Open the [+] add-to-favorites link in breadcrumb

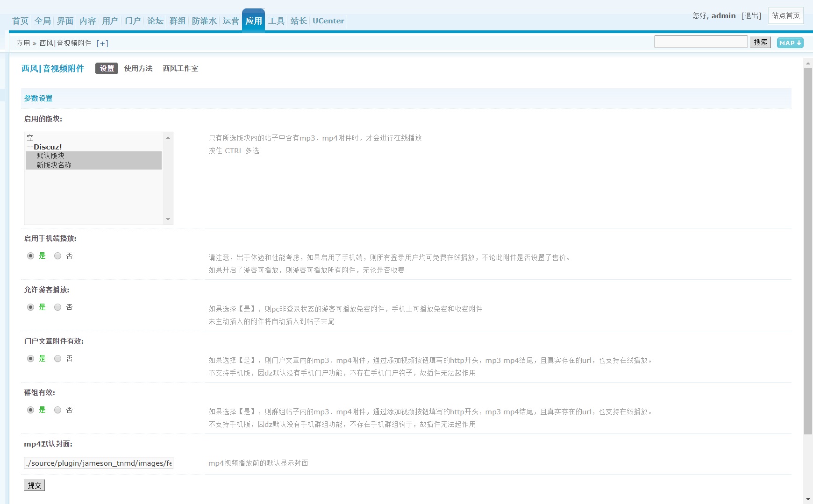pos(102,43)
